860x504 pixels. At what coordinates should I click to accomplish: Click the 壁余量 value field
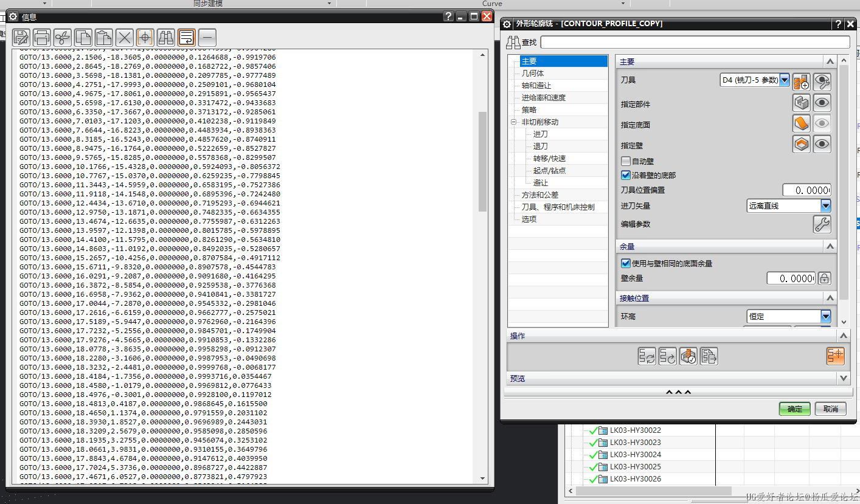tap(791, 278)
